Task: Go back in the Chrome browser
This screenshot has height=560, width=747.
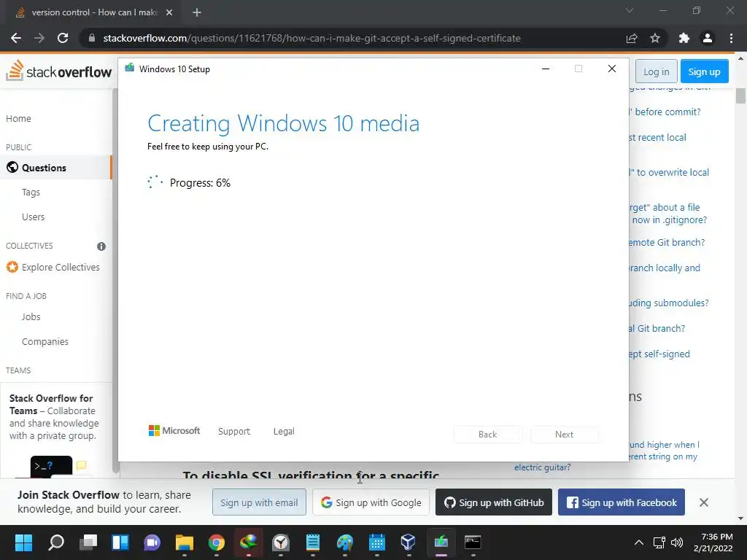Action: pyautogui.click(x=16, y=38)
